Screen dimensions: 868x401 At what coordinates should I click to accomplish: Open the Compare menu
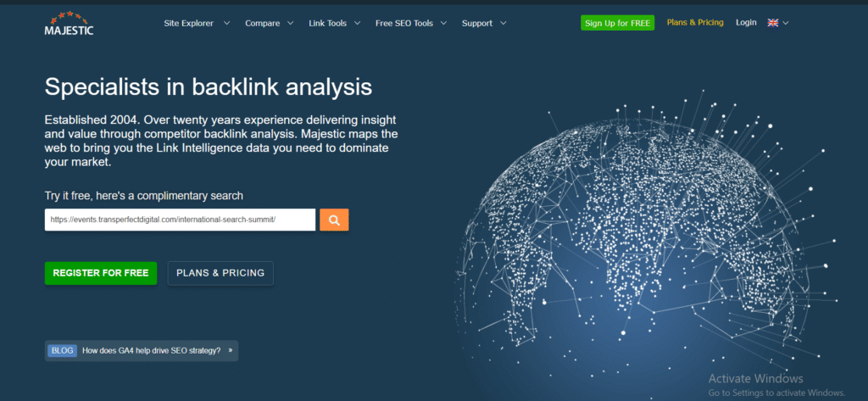pos(262,23)
